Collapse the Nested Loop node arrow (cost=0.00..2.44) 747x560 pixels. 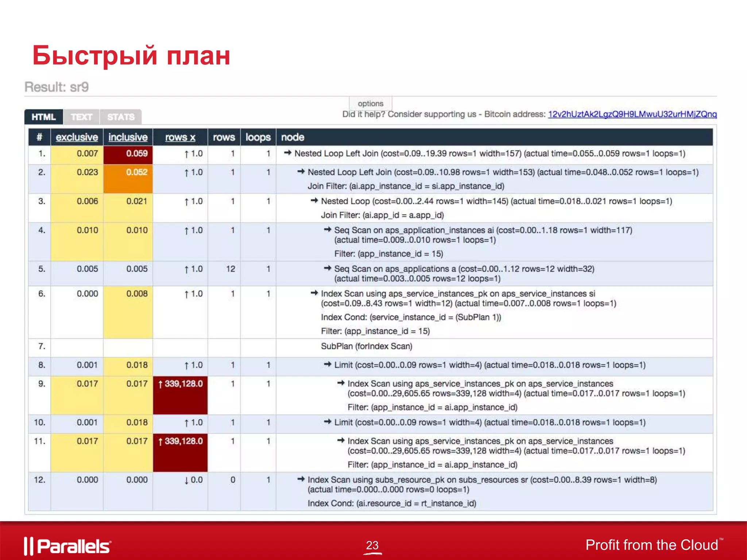(314, 201)
